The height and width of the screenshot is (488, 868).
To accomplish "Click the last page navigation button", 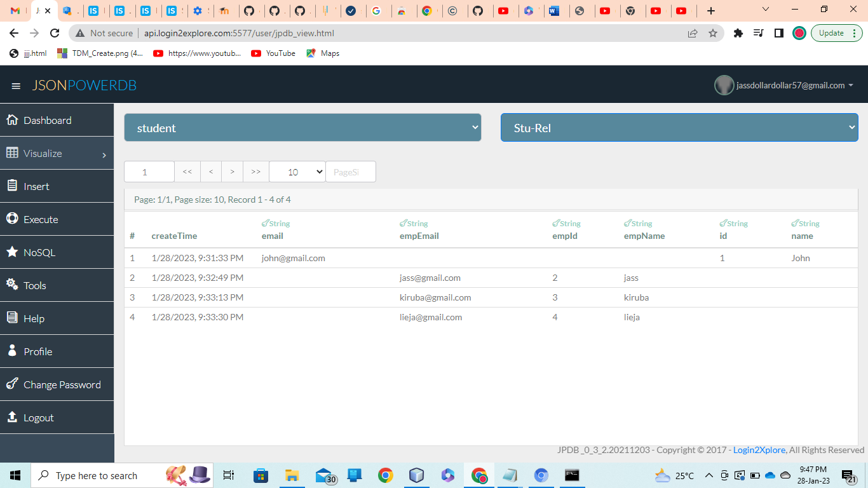I will pos(255,171).
